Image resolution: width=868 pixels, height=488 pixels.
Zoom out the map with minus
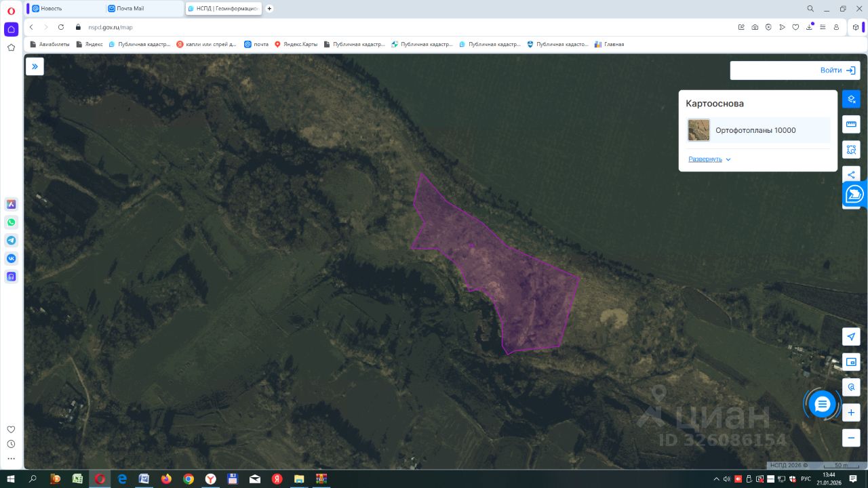(x=851, y=437)
